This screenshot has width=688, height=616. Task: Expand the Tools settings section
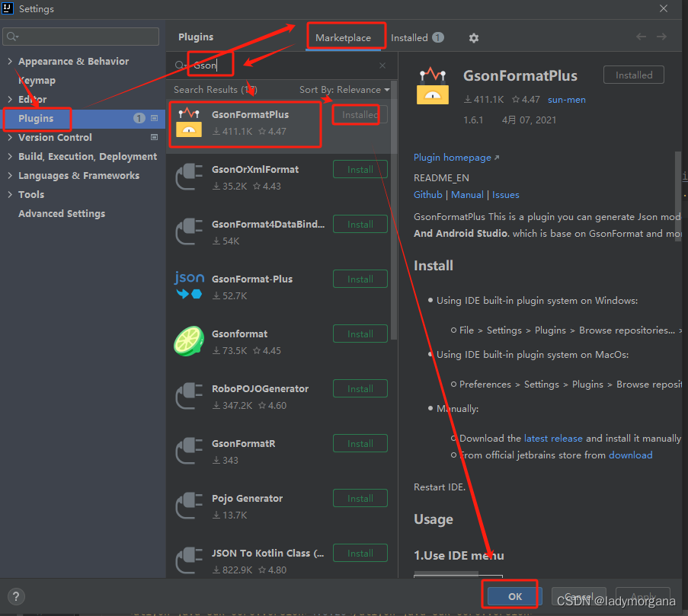pos(10,194)
